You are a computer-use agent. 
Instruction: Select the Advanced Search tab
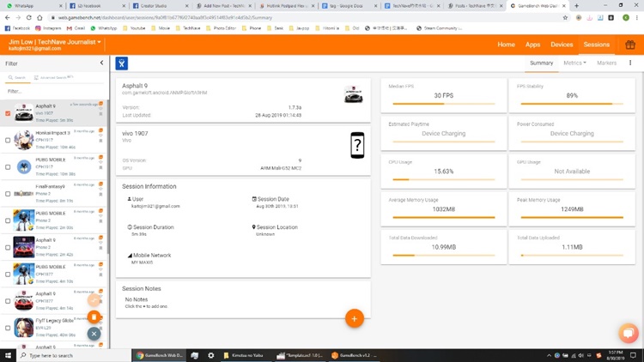tap(53, 77)
